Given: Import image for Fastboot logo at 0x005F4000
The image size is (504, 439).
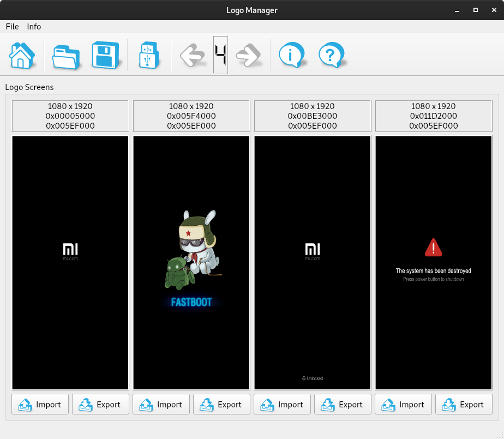Looking at the screenshot, I should pos(161,404).
